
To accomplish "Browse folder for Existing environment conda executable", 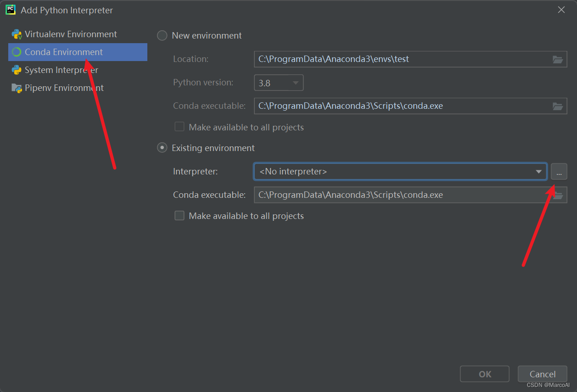I will [559, 196].
